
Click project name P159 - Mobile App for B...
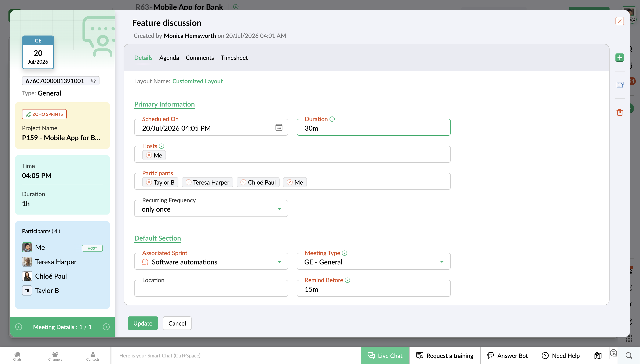[61, 138]
